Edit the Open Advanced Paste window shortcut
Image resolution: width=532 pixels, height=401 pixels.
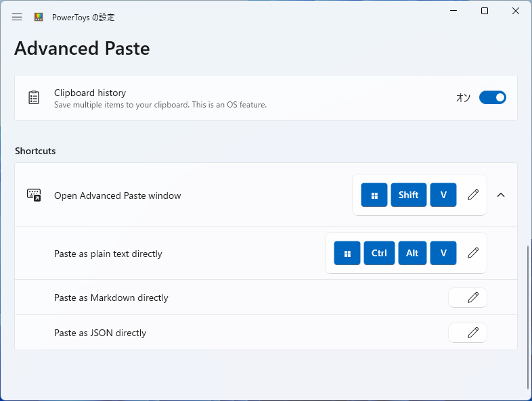(x=473, y=195)
